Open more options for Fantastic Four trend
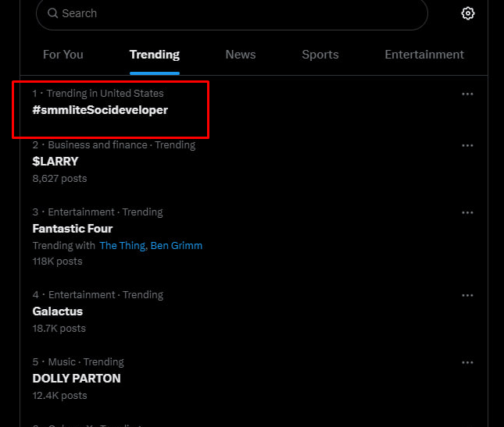The image size is (504, 427). click(467, 212)
